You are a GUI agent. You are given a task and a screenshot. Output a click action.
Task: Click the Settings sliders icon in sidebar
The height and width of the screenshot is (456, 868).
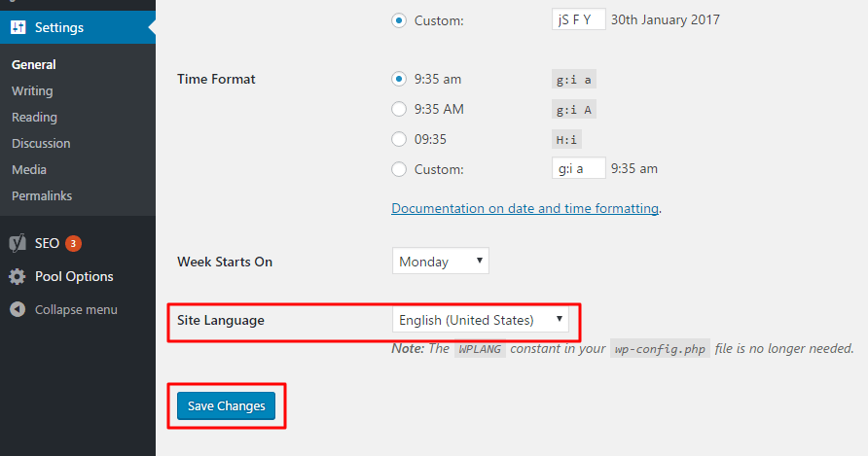click(x=18, y=27)
